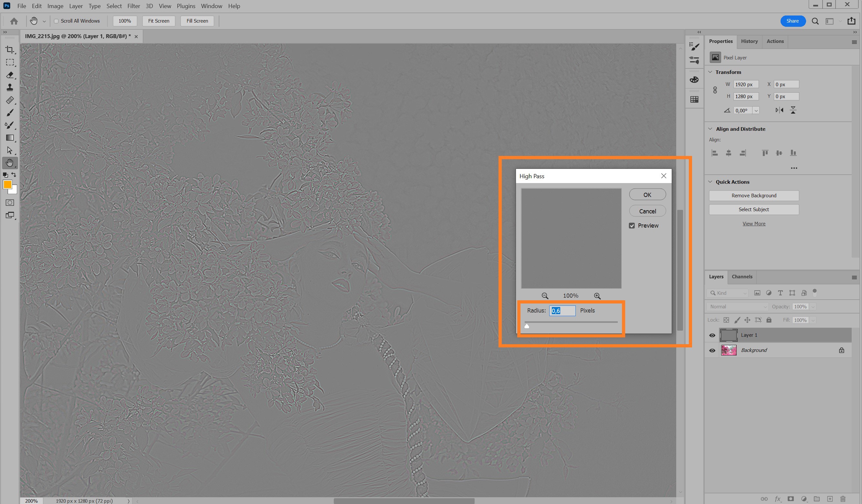862x504 pixels.
Task: Uncheck the Preview checkbox
Action: pos(632,226)
